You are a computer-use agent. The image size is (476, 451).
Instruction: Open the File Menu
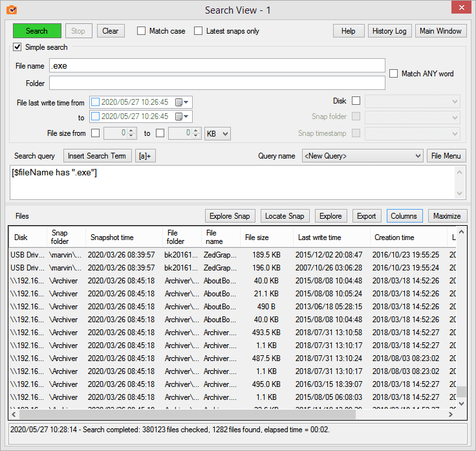(446, 156)
